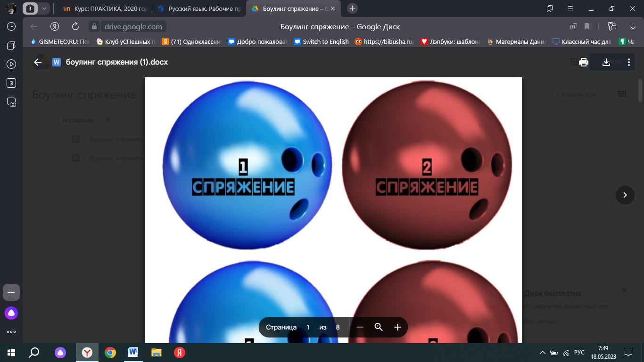Open the GISMETEO.RU bookmark
The image size is (644, 362).
(x=60, y=41)
